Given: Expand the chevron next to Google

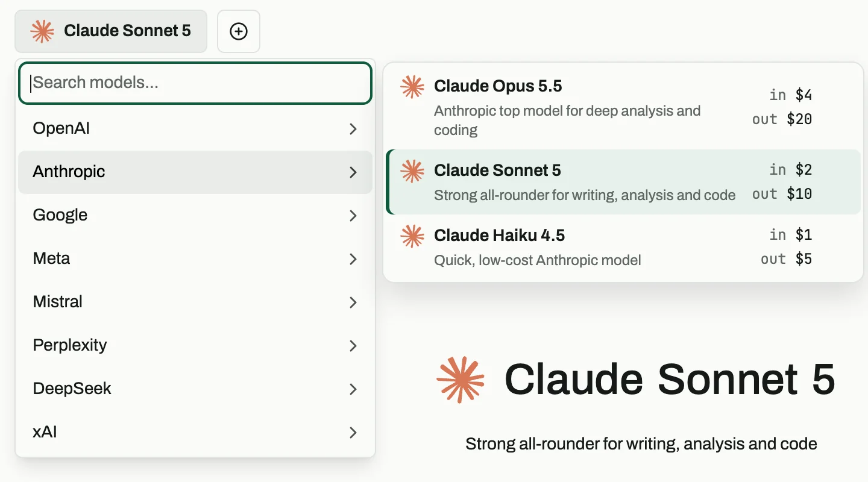Looking at the screenshot, I should coord(353,216).
